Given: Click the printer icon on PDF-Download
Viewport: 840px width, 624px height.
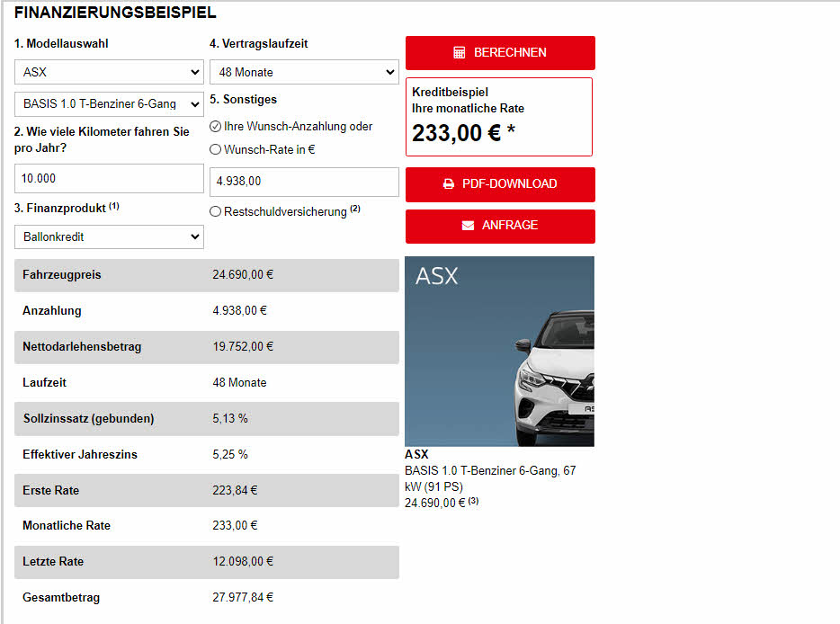Looking at the screenshot, I should pyautogui.click(x=449, y=184).
